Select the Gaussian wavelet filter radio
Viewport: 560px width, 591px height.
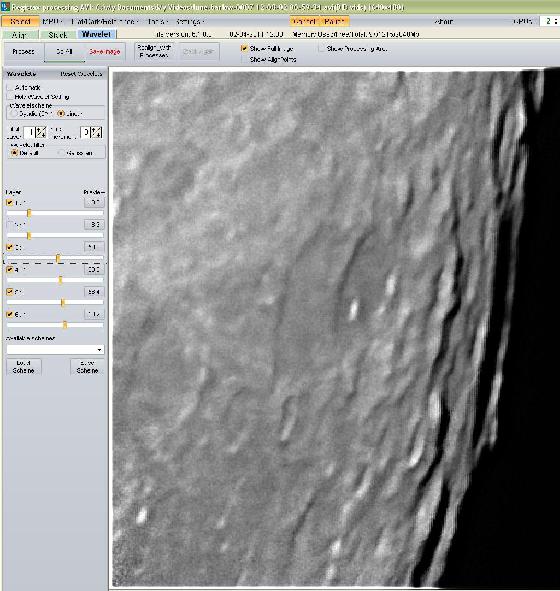[x=61, y=153]
